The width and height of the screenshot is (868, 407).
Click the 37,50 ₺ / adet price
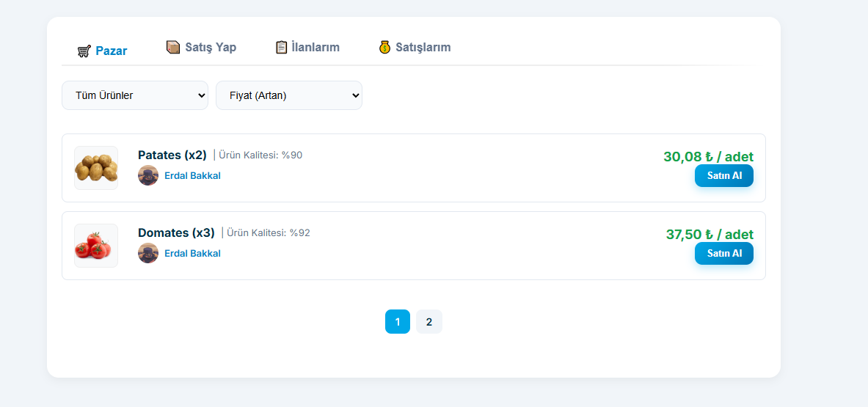pyautogui.click(x=710, y=235)
